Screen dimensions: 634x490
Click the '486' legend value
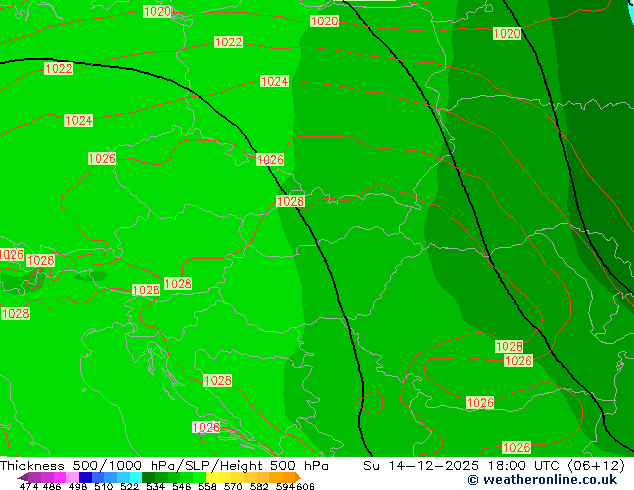coord(52,486)
